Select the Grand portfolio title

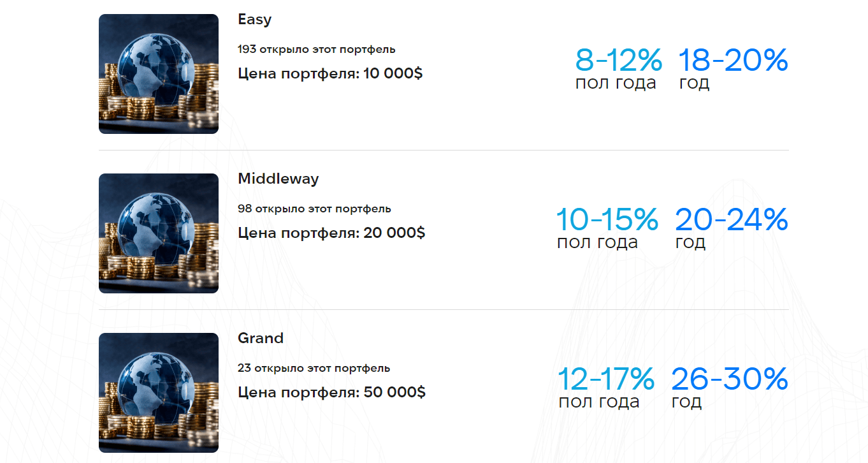261,338
